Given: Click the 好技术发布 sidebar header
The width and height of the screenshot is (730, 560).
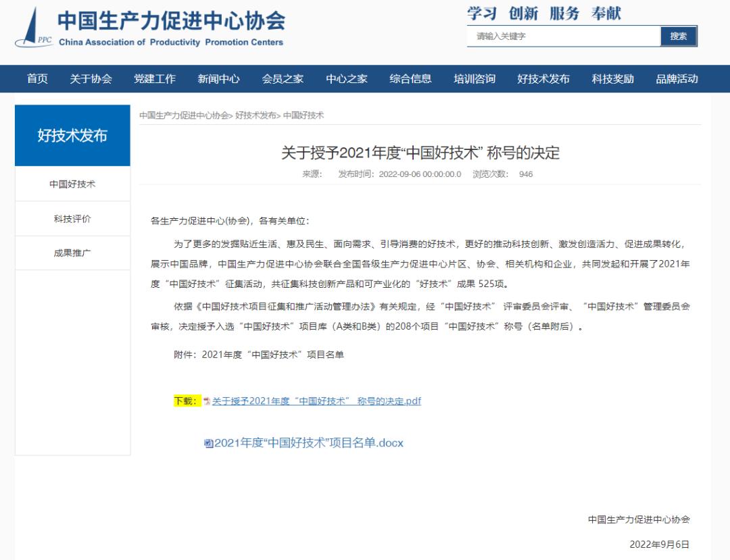Looking at the screenshot, I should tap(72, 135).
